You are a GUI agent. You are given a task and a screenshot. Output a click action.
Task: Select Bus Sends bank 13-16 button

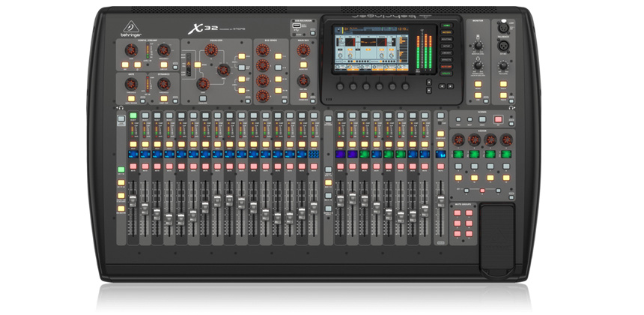click(x=278, y=90)
